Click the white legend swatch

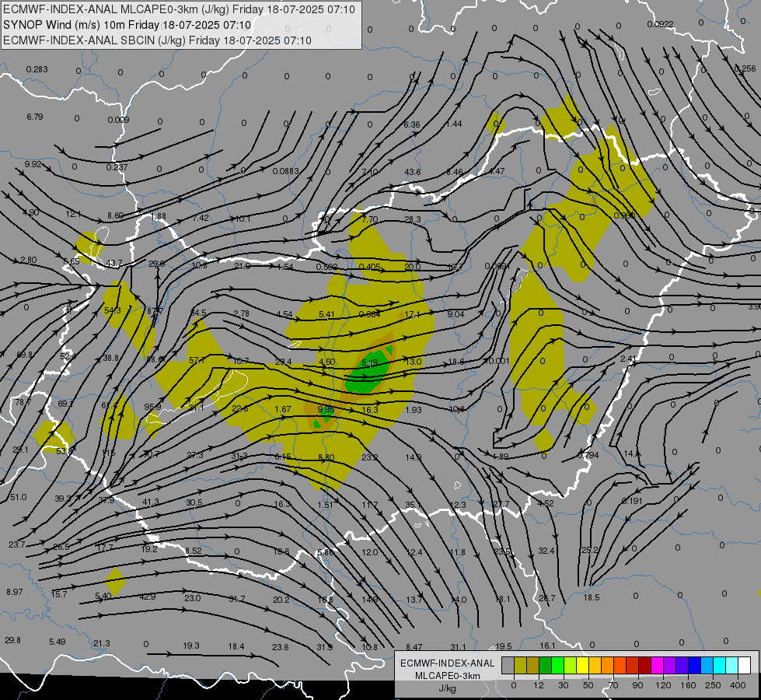click(x=745, y=665)
